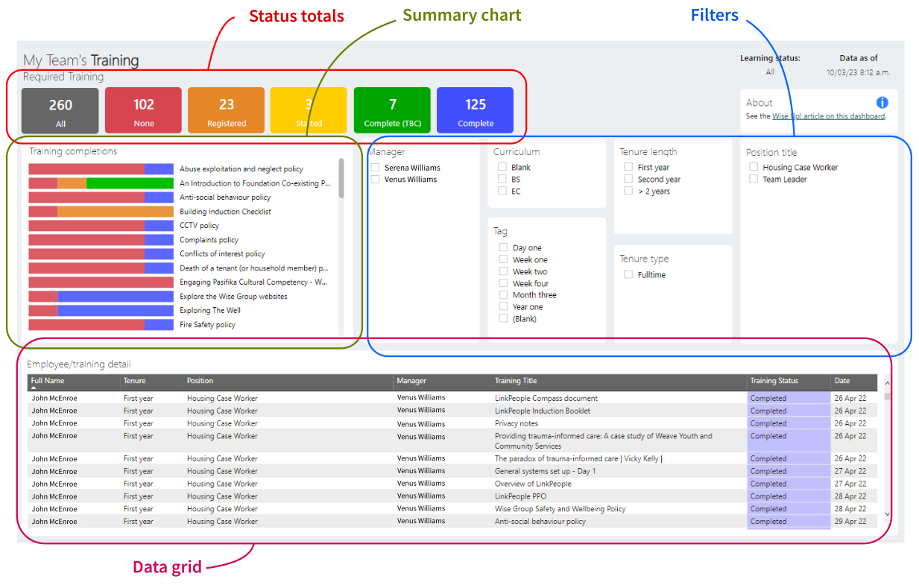Select the red None 102 card
This screenshot has height=588, width=919.
click(143, 110)
